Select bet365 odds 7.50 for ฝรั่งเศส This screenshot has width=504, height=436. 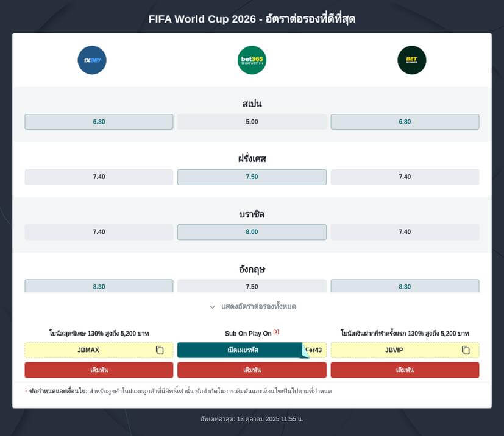252,177
